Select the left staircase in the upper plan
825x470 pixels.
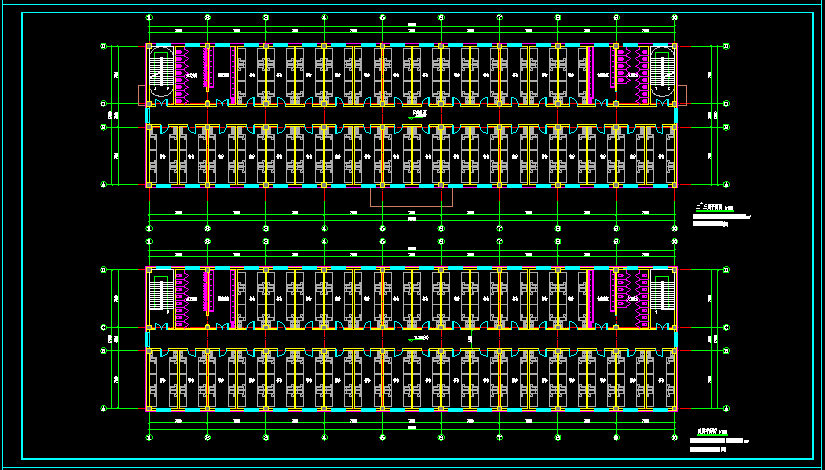coord(160,72)
